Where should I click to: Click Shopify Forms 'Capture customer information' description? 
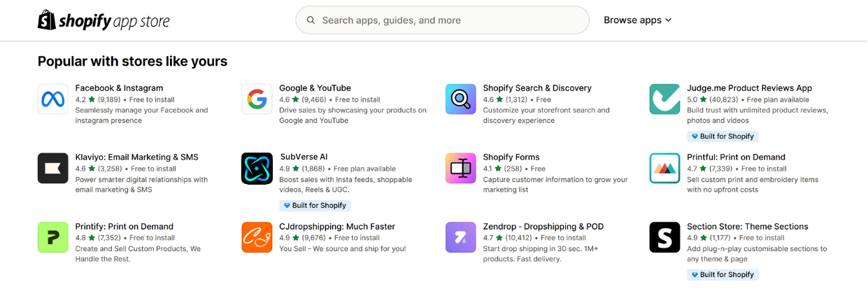point(555,185)
